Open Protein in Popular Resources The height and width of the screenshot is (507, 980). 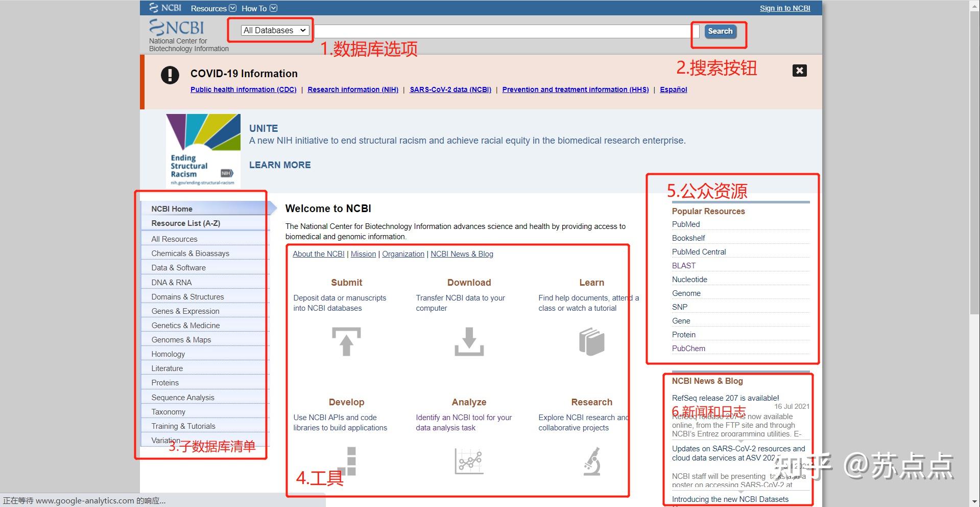[x=684, y=335]
